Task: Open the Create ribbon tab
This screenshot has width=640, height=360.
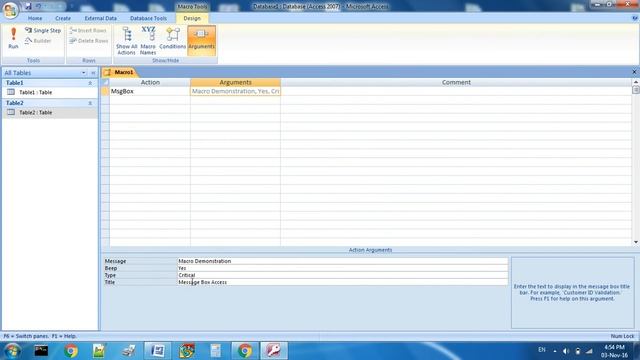Action: (x=63, y=18)
